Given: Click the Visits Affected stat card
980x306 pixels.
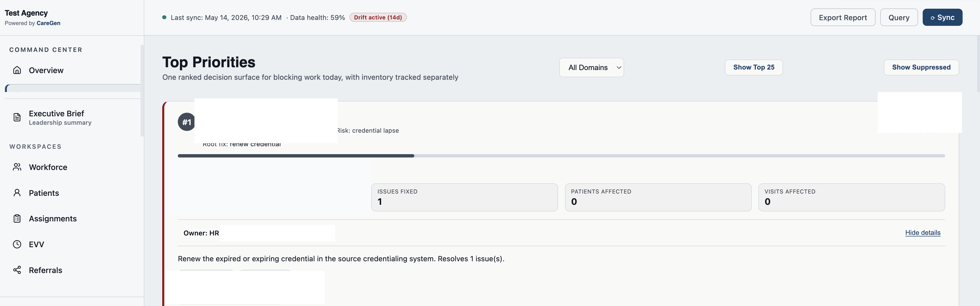Looking at the screenshot, I should coord(851,197).
